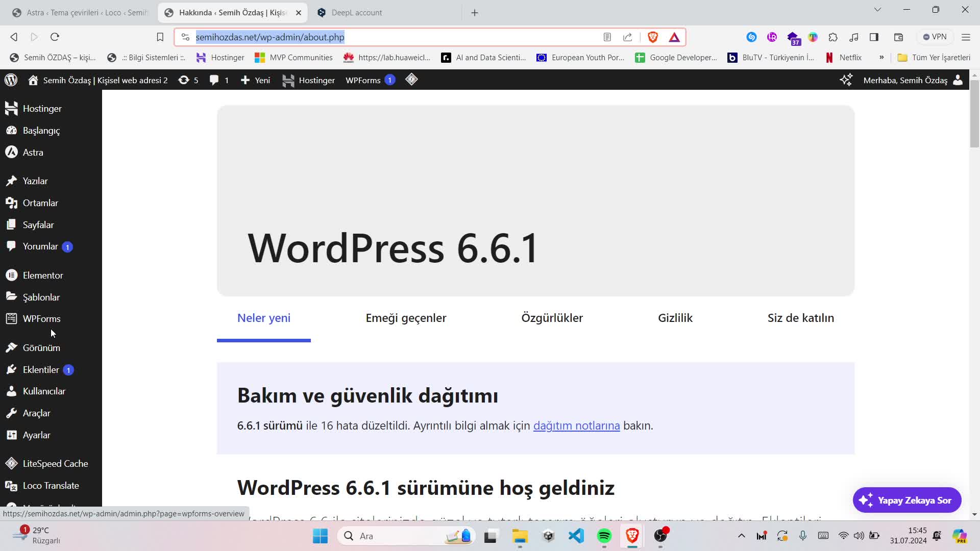This screenshot has height=551, width=980.
Task: Click site name Semih Özdaş home link
Action: pyautogui.click(x=98, y=80)
